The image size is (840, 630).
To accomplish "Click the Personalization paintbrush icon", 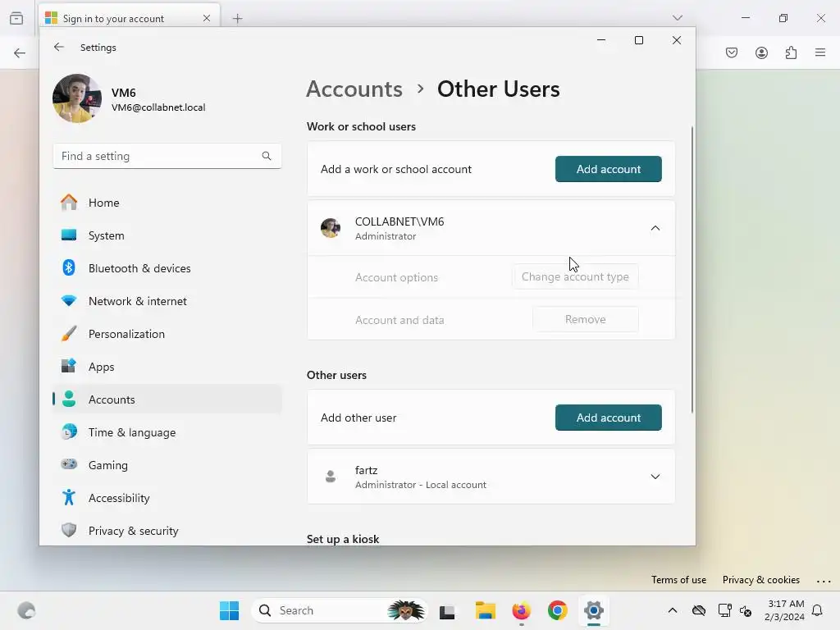I will [x=69, y=333].
